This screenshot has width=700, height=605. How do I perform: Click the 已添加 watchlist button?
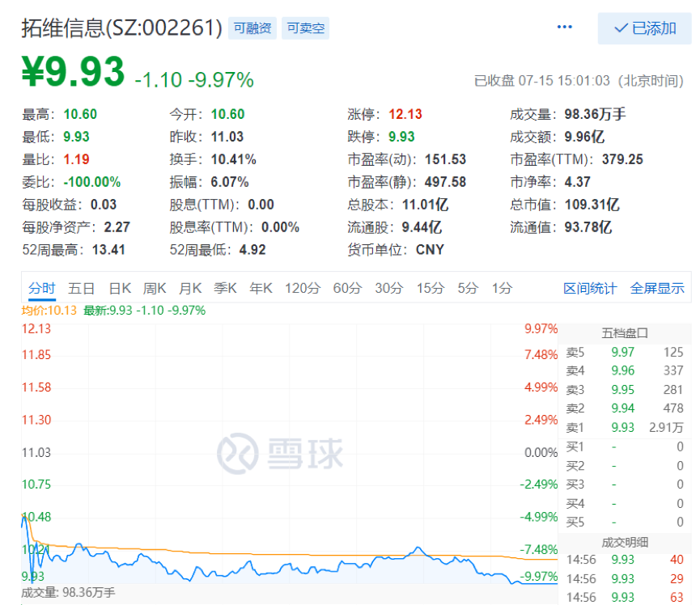click(645, 28)
